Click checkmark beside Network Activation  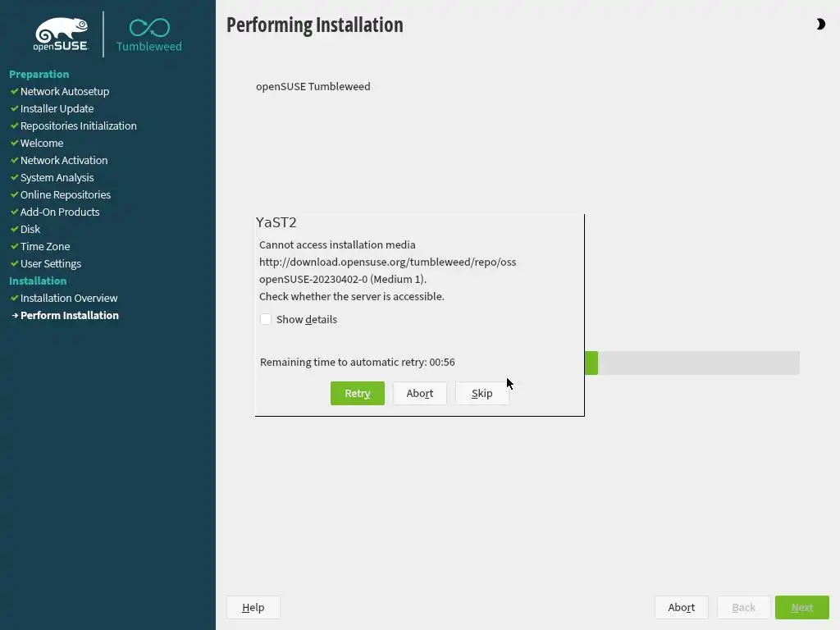[x=15, y=160]
